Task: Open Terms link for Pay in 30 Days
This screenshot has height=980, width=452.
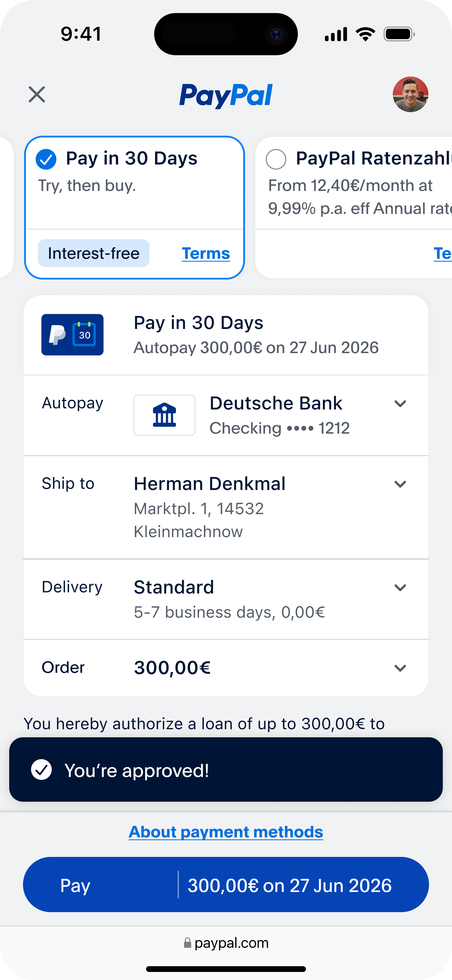Action: point(206,253)
